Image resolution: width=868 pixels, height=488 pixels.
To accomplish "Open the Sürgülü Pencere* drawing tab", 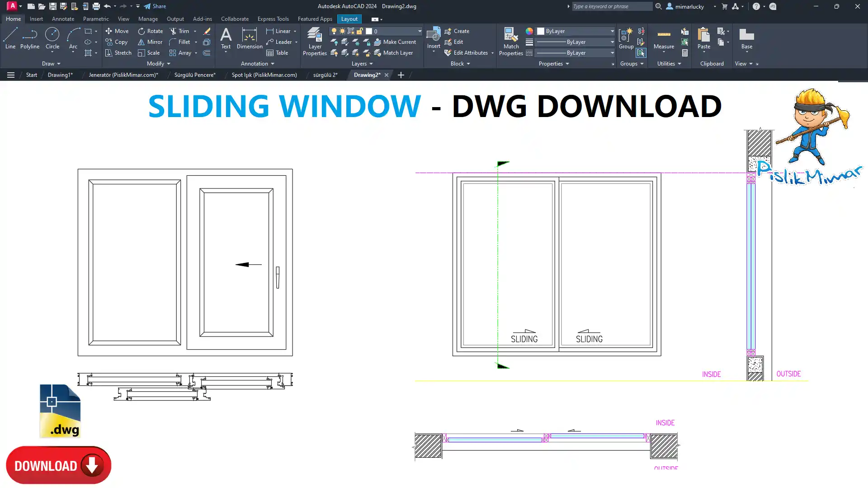I will coord(195,75).
